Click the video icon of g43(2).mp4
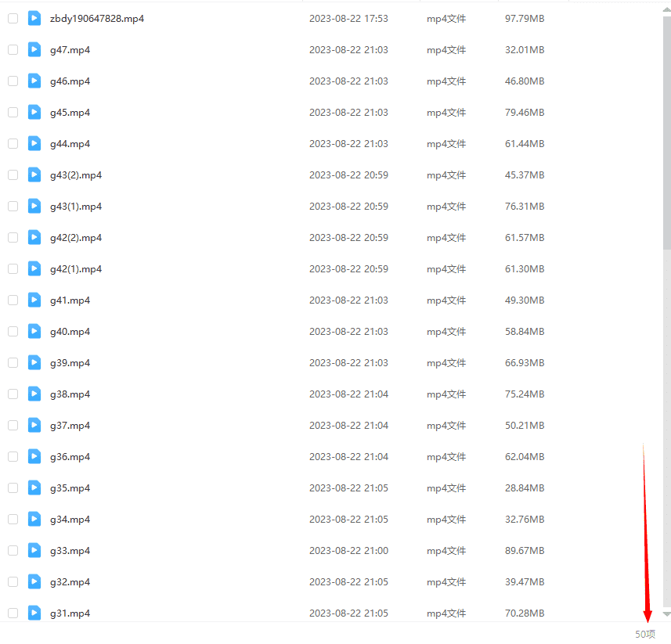671x644 pixels. (34, 174)
